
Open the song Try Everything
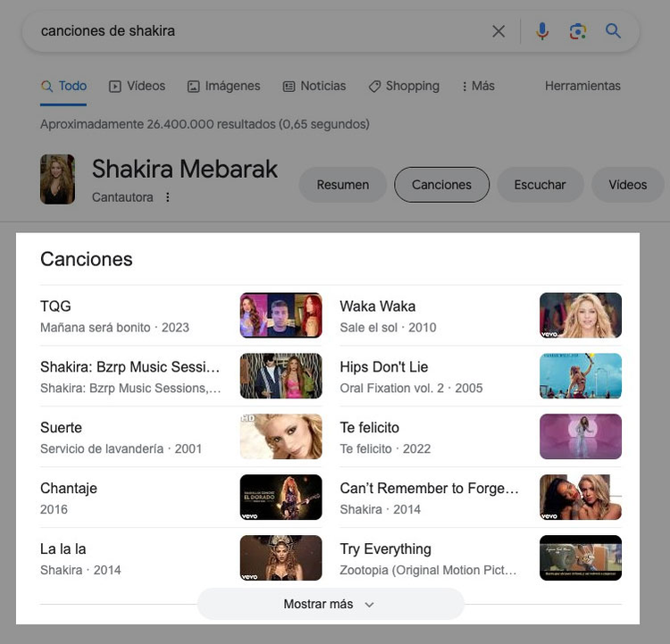(x=385, y=549)
